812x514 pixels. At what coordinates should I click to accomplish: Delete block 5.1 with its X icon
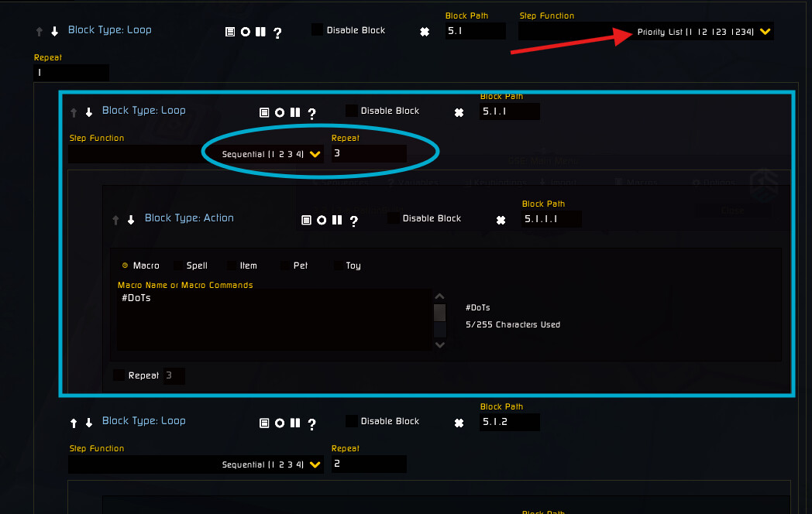(x=425, y=32)
